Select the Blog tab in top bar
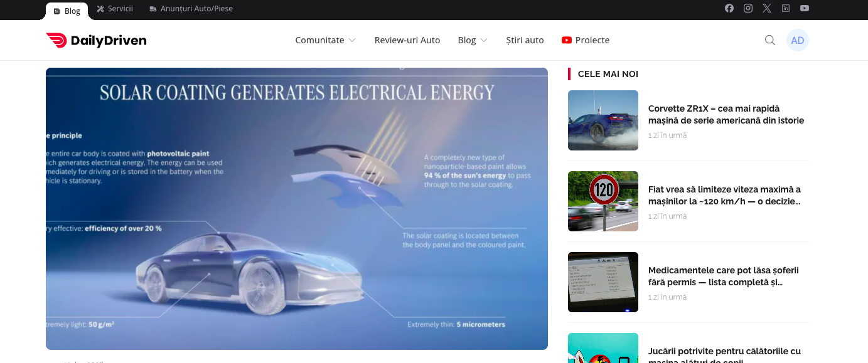 coord(67,11)
